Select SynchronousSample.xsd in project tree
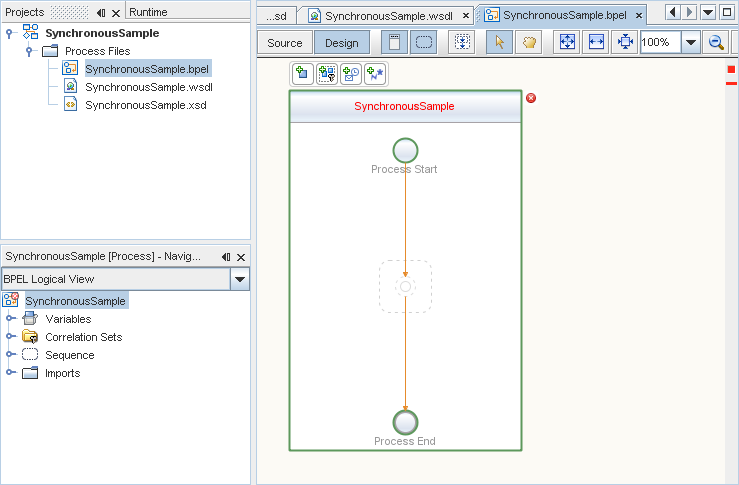The image size is (739, 485). click(x=145, y=105)
